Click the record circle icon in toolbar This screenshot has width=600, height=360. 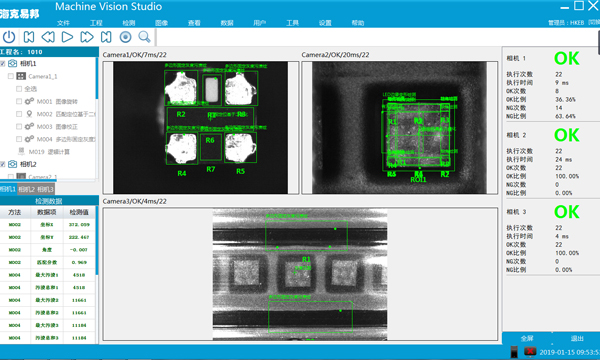pos(126,37)
